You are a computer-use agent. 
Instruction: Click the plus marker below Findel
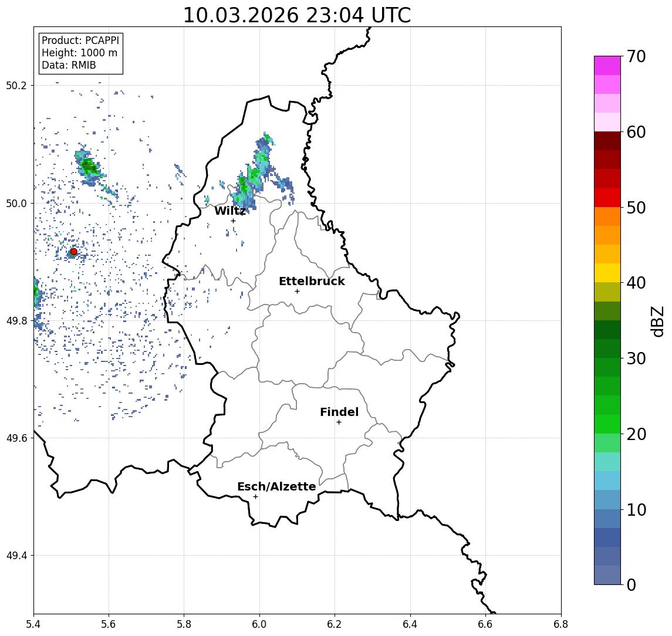pyautogui.click(x=339, y=422)
